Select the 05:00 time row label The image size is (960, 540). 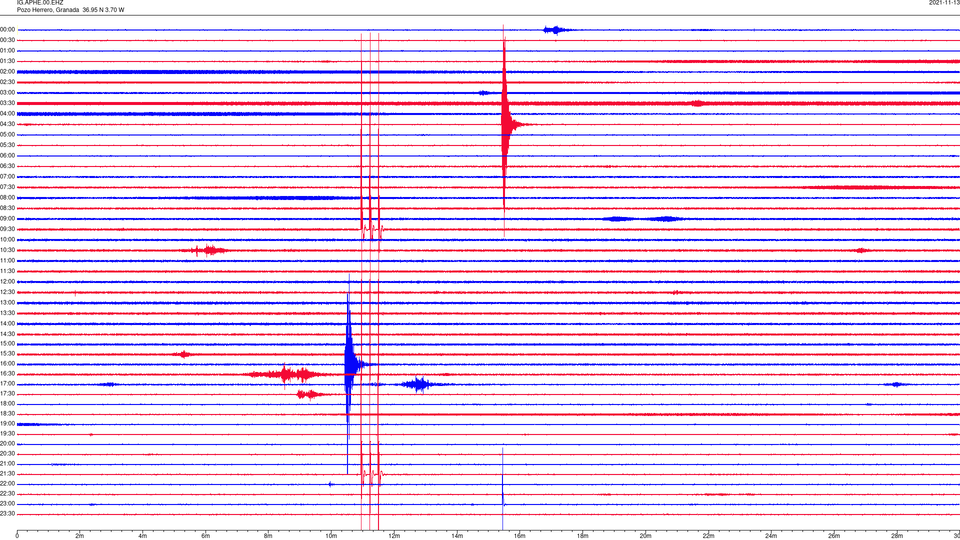coord(8,134)
